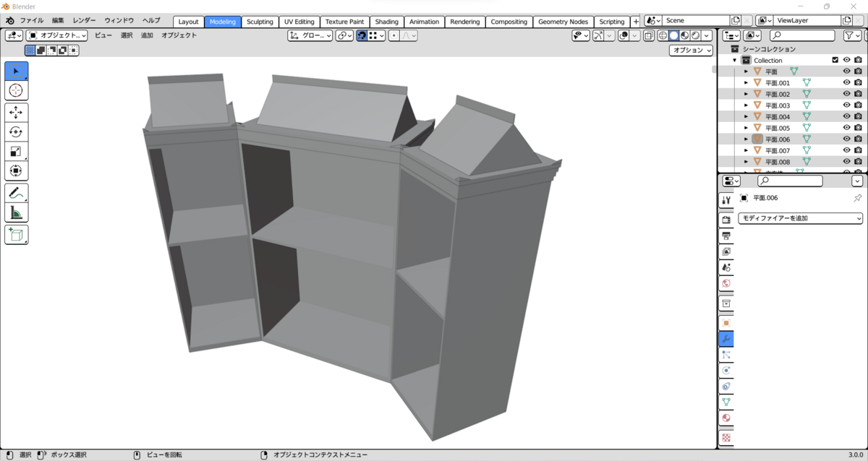Image resolution: width=868 pixels, height=461 pixels.
Task: Switch to solid viewport shading
Action: (673, 35)
